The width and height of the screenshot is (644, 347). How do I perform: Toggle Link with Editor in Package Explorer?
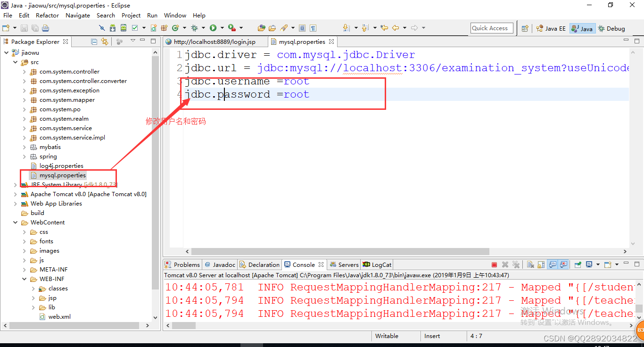tap(105, 41)
